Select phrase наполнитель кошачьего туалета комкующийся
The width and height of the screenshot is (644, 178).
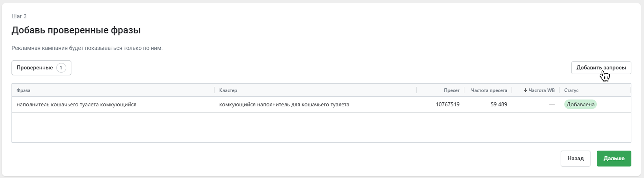point(77,104)
